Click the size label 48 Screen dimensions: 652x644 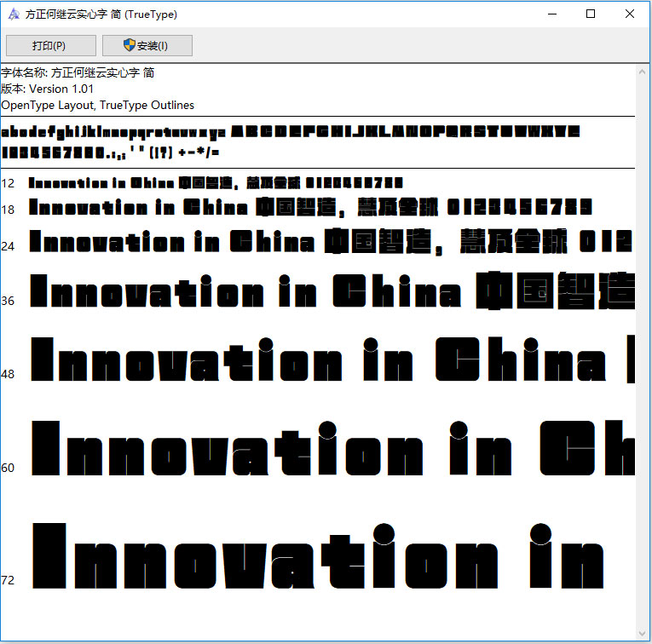point(8,374)
